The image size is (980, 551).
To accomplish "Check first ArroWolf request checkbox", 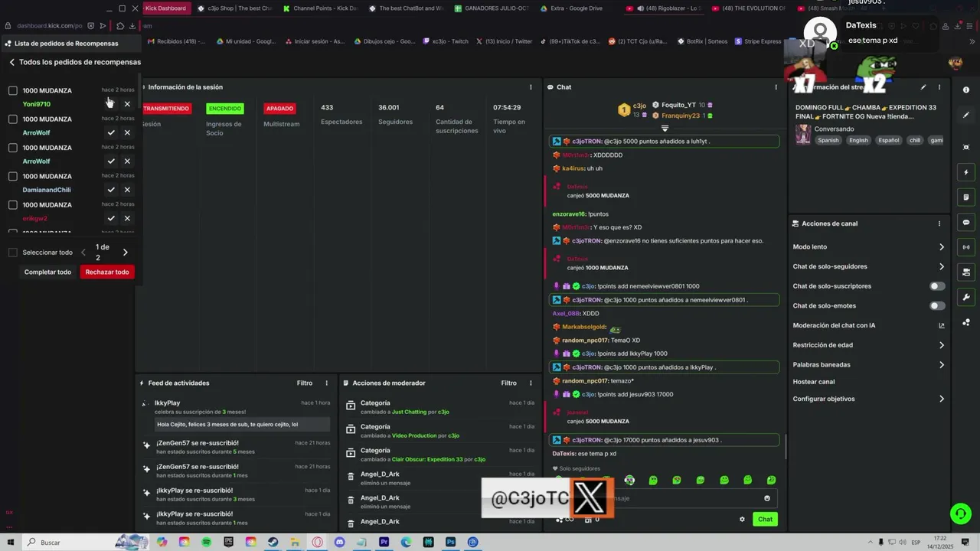I will click(x=13, y=119).
